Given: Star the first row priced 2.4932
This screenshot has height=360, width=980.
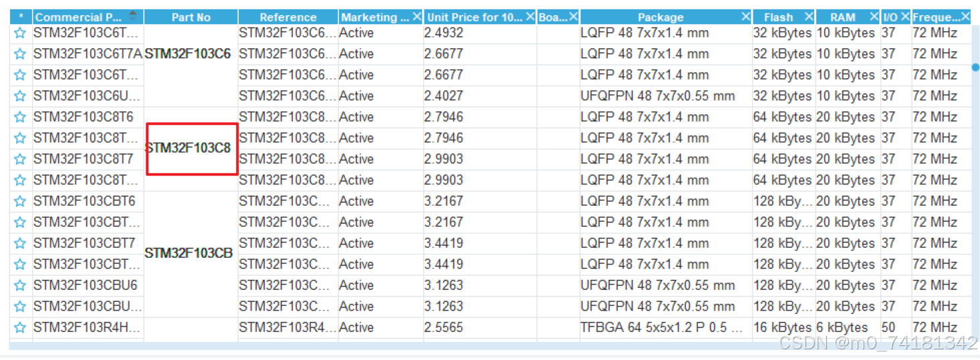Looking at the screenshot, I should click(20, 33).
